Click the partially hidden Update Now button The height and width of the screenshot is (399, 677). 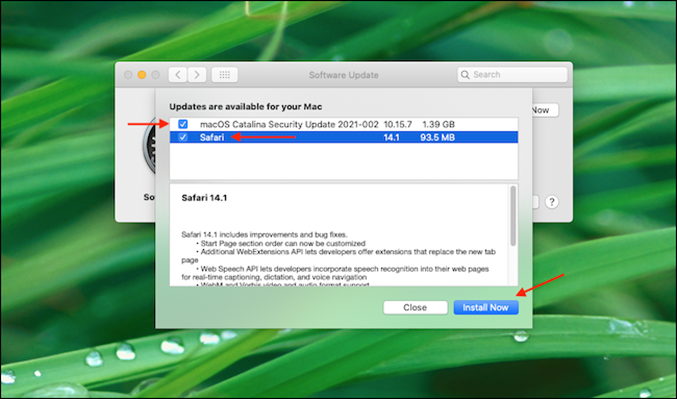coord(545,110)
